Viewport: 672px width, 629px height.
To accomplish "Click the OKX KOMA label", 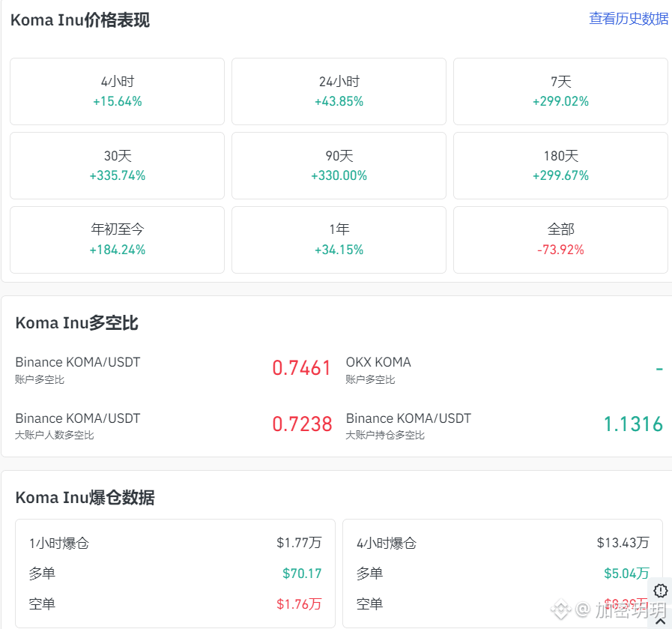I will [378, 362].
